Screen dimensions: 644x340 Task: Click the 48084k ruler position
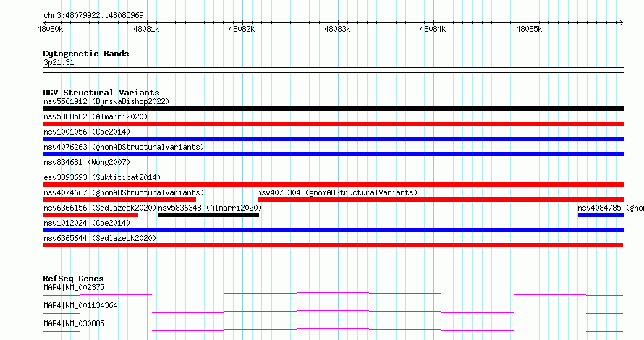coord(433,29)
